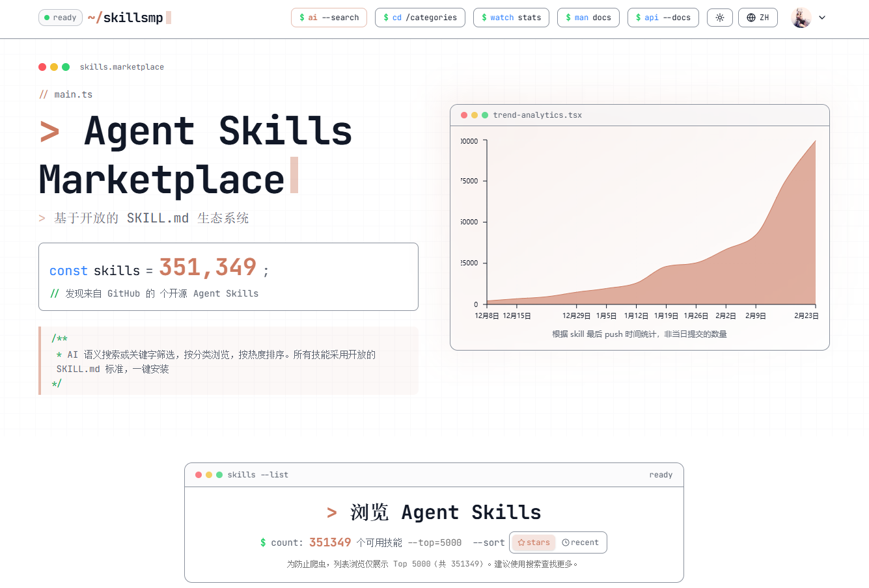Expand the user account dropdown chevron
Screen dimensions: 869x588
[x=822, y=18]
